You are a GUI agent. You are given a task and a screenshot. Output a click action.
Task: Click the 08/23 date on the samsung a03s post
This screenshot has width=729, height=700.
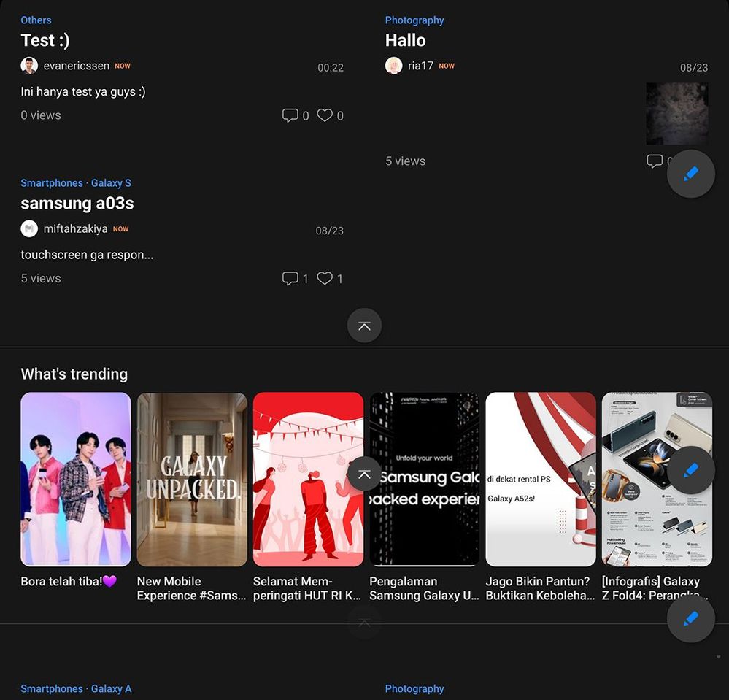(330, 231)
